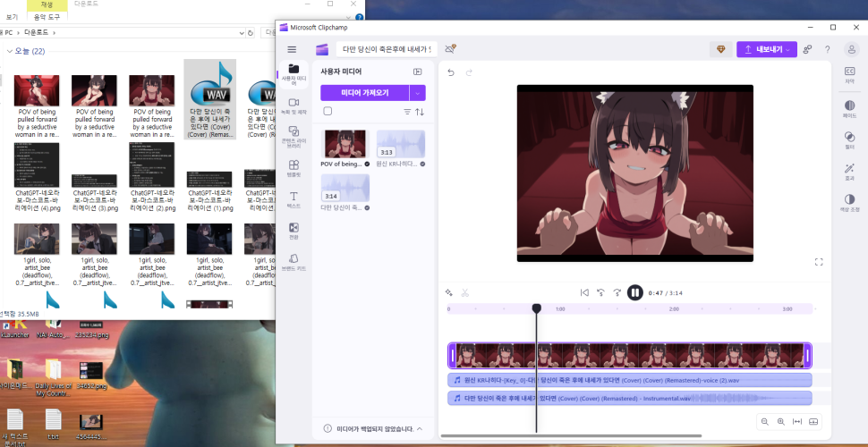Open the media filter icon
This screenshot has height=447, width=868.
coord(407,112)
